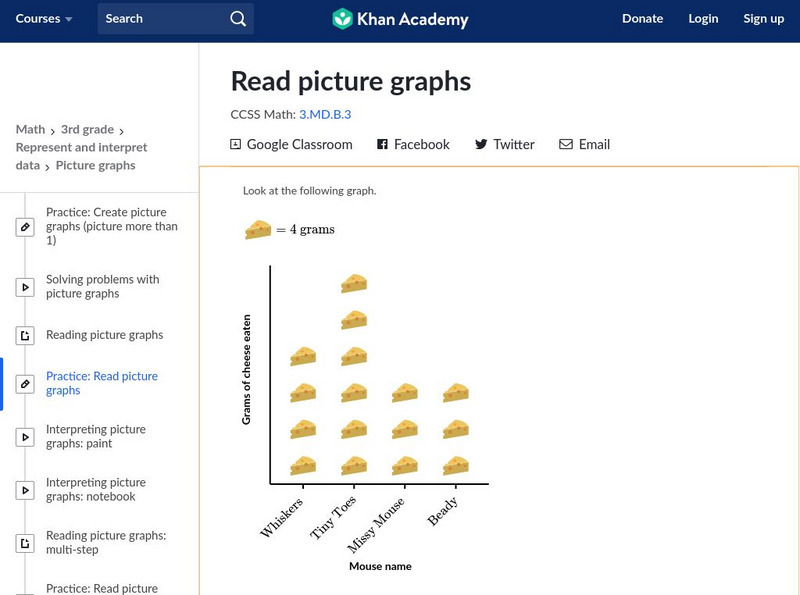
Task: Click the search magnifier icon
Action: (x=237, y=19)
